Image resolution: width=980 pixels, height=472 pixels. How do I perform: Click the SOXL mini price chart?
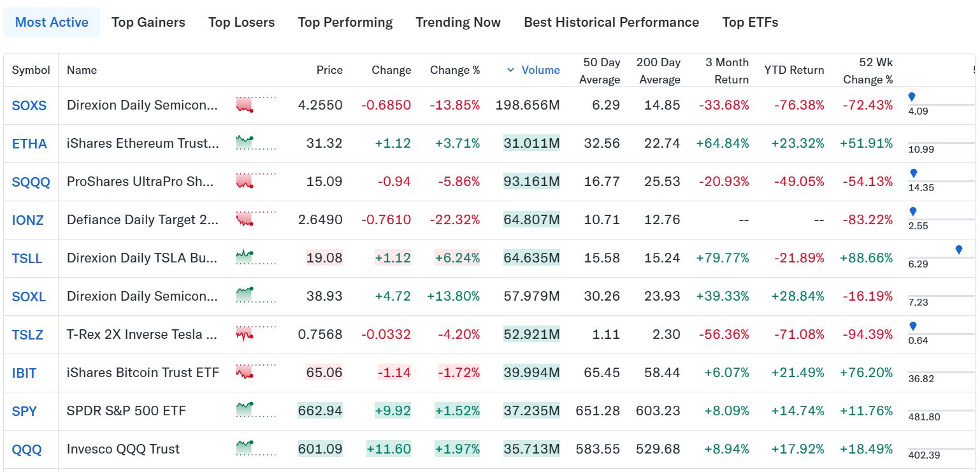256,296
